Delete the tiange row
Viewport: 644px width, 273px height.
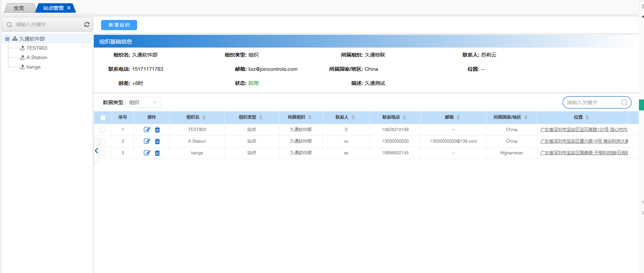157,153
